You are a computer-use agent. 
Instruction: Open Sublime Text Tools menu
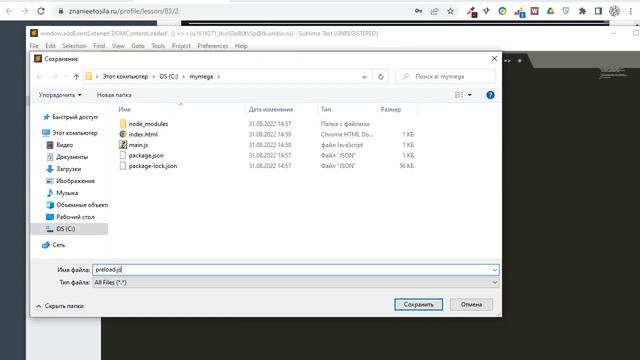(158, 46)
